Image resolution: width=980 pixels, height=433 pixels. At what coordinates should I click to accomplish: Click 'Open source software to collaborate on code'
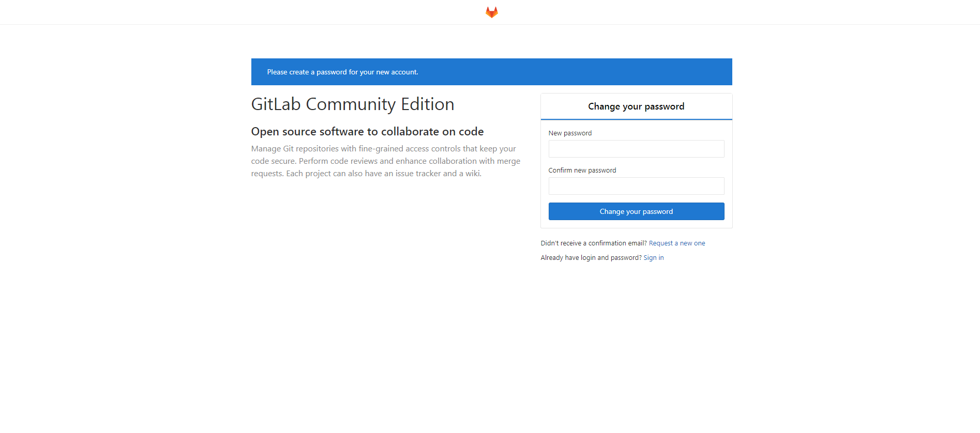(x=367, y=132)
